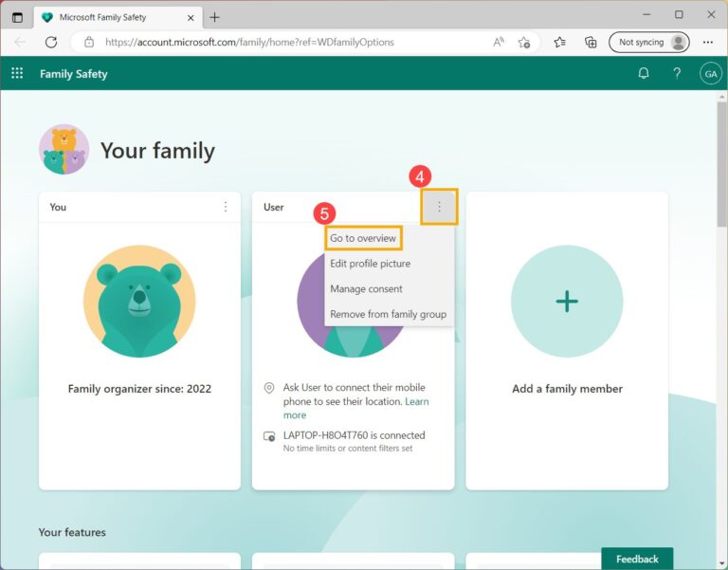
Task: Refresh the browser page
Action: (51, 43)
